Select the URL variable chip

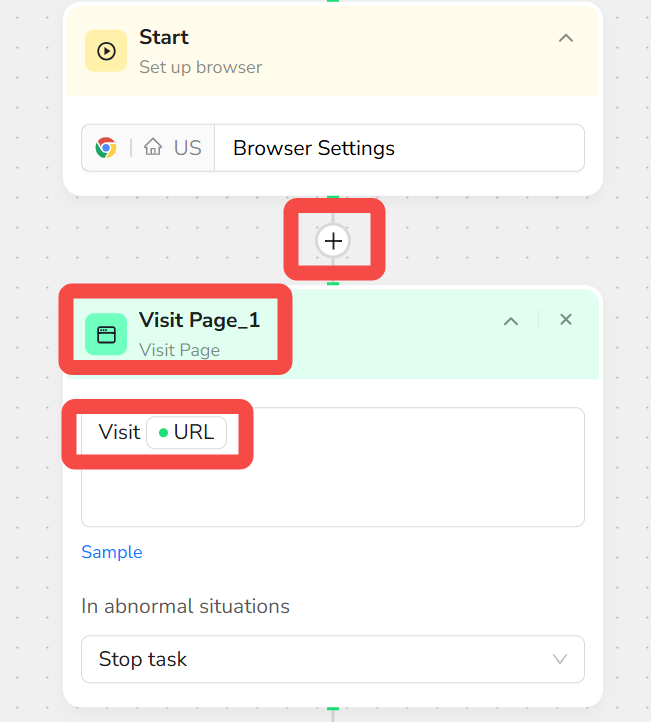(186, 432)
